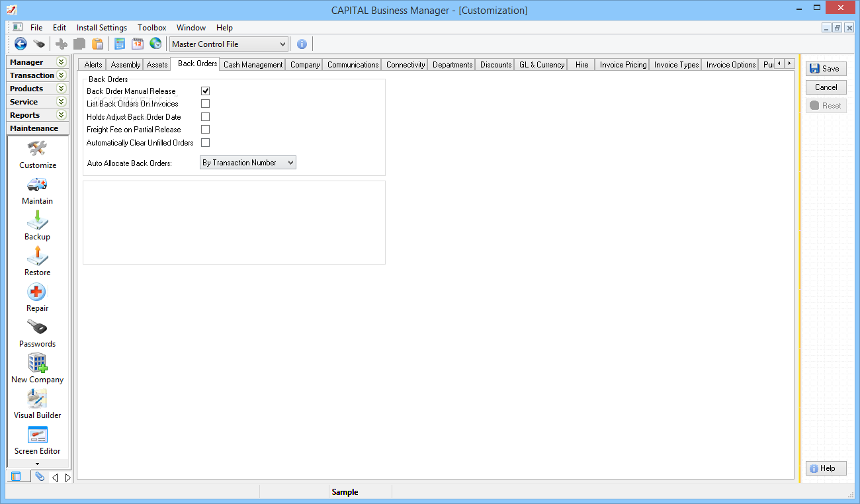Image resolution: width=860 pixels, height=504 pixels.
Task: Click the down arrow below Screen Editor
Action: click(x=38, y=464)
